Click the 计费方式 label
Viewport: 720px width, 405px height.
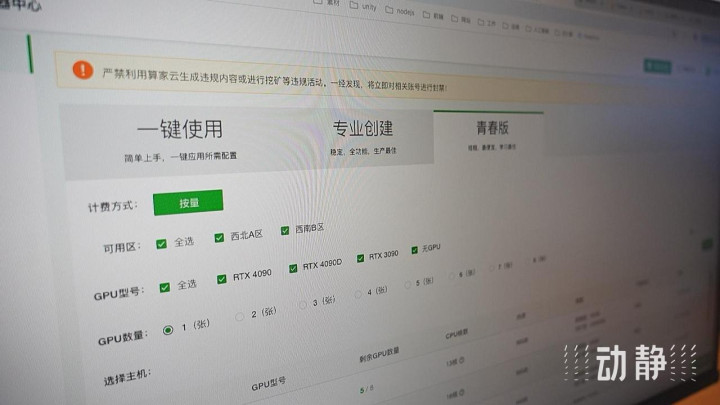pos(112,207)
